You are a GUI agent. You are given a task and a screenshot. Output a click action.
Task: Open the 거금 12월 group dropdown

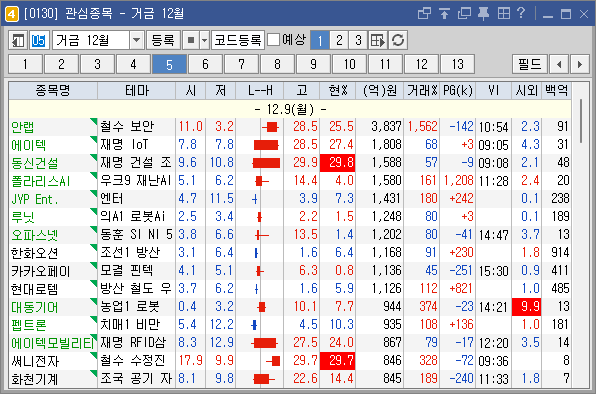(136, 40)
